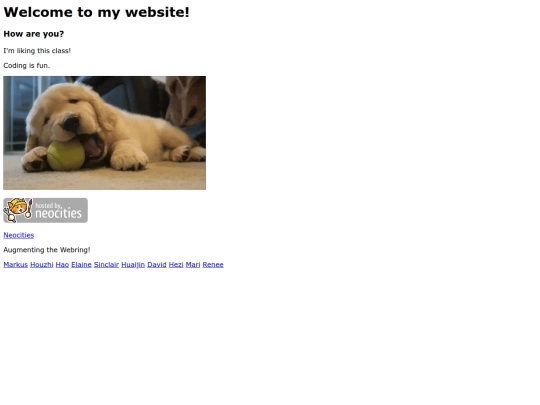Select the Hezi webring link
The height and width of the screenshot is (405, 540).
(x=176, y=264)
